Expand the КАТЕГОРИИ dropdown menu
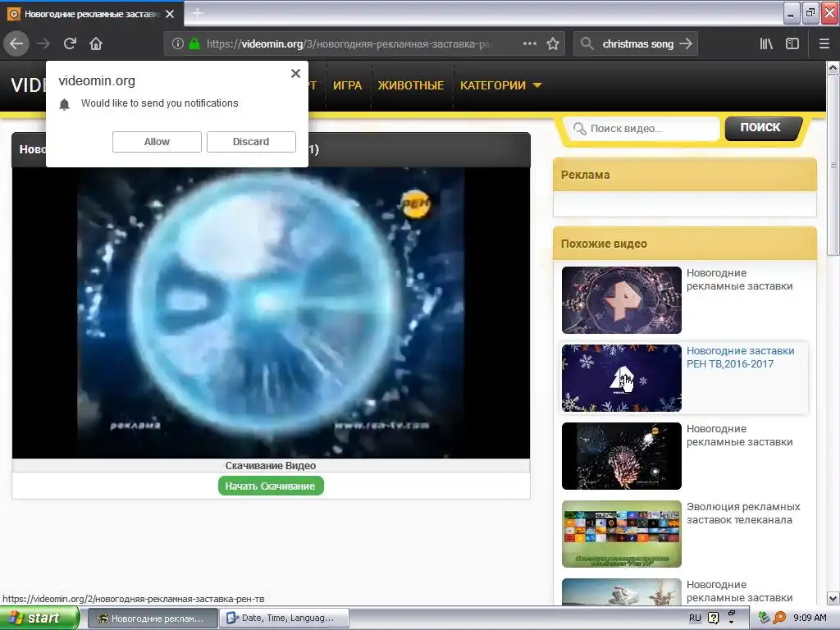 point(501,85)
